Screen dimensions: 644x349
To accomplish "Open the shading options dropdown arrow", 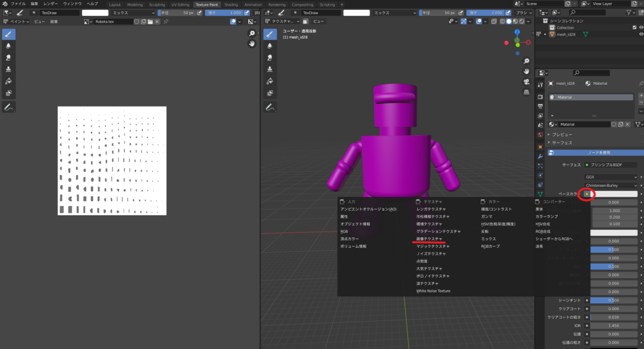I will point(528,22).
